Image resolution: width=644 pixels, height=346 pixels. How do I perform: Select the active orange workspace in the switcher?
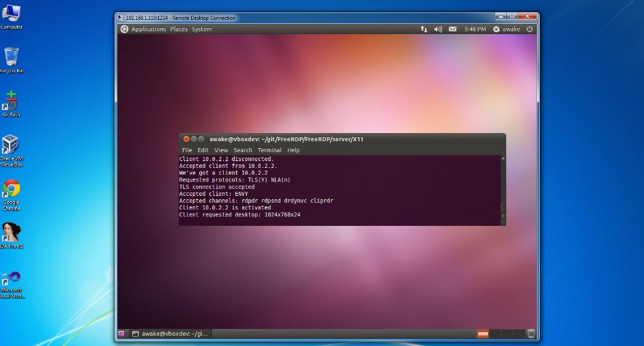[483, 334]
